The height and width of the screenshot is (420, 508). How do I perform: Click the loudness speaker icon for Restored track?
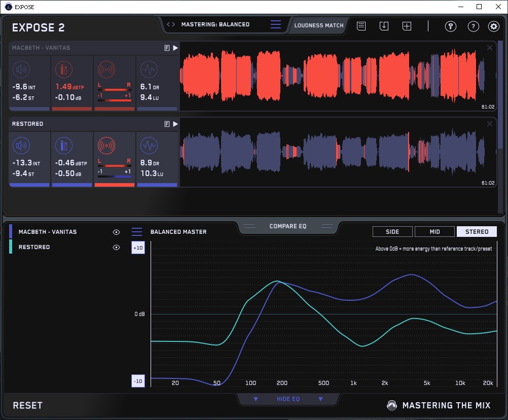(21, 146)
